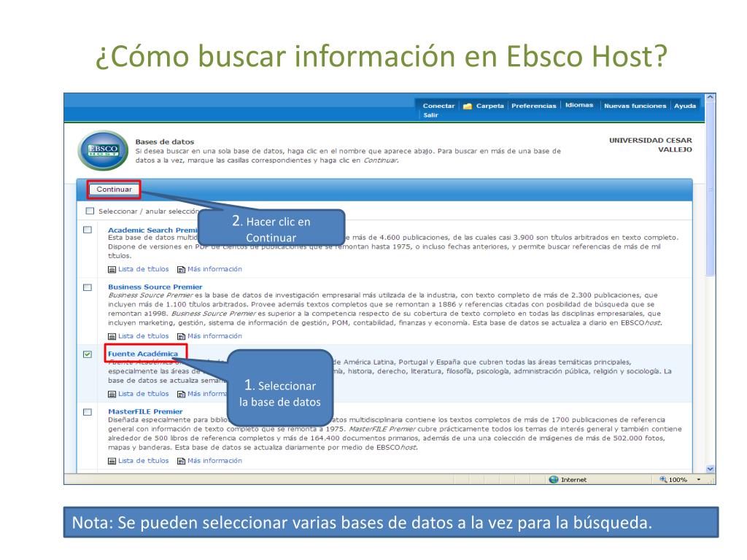Viewport: 747px width, 560px height.
Task: Toggle the Seleccionar / anular selección checkbox
Action: (90, 211)
